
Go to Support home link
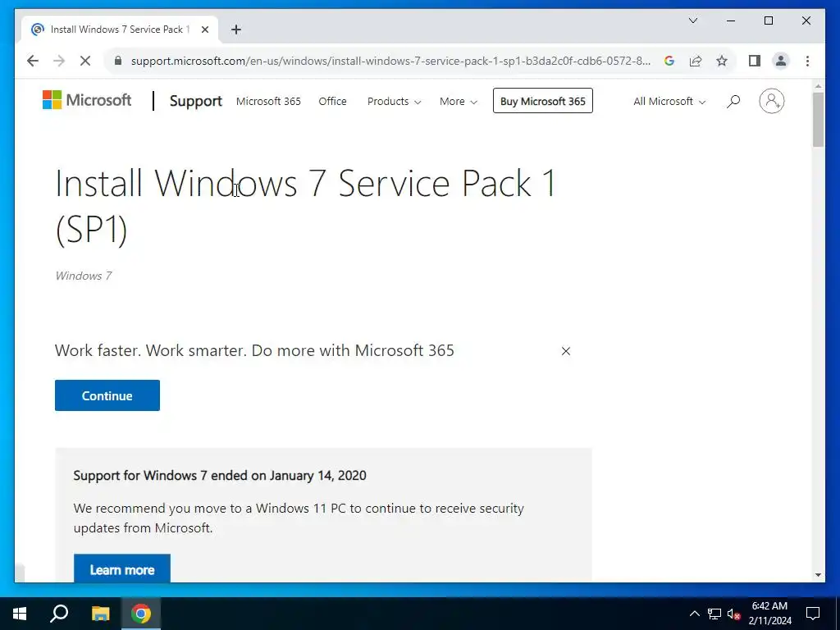pos(195,101)
